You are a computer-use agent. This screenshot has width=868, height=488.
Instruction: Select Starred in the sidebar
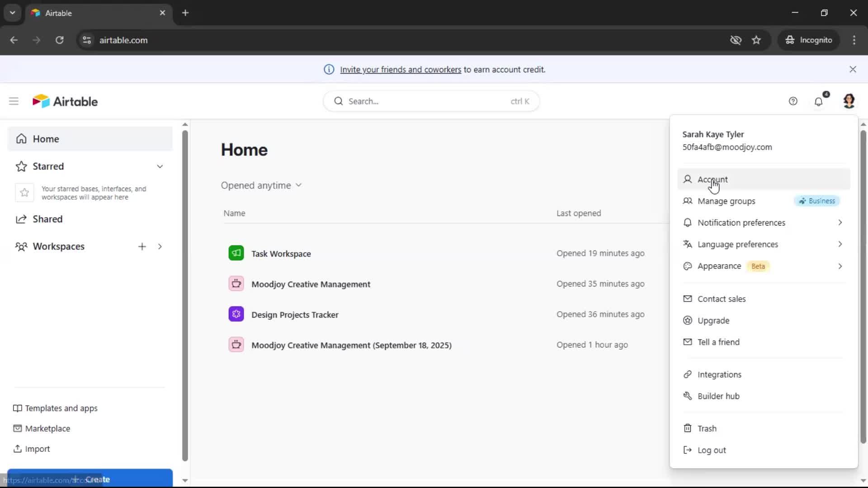pyautogui.click(x=48, y=166)
